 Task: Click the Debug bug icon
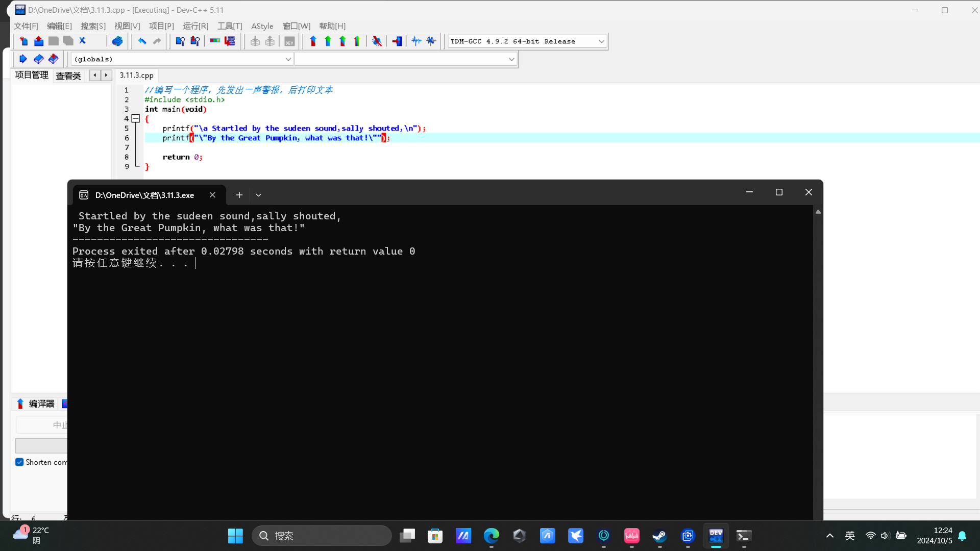click(x=377, y=41)
